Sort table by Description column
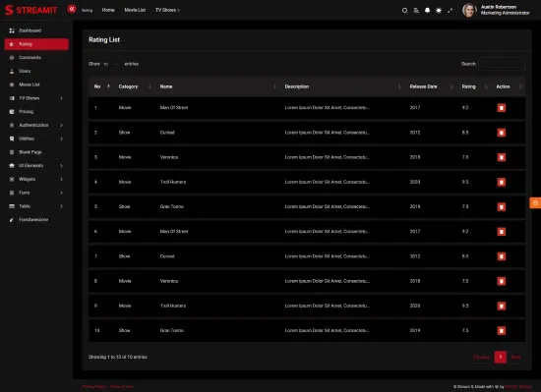Viewport: 541px width, 392px height. (342, 86)
